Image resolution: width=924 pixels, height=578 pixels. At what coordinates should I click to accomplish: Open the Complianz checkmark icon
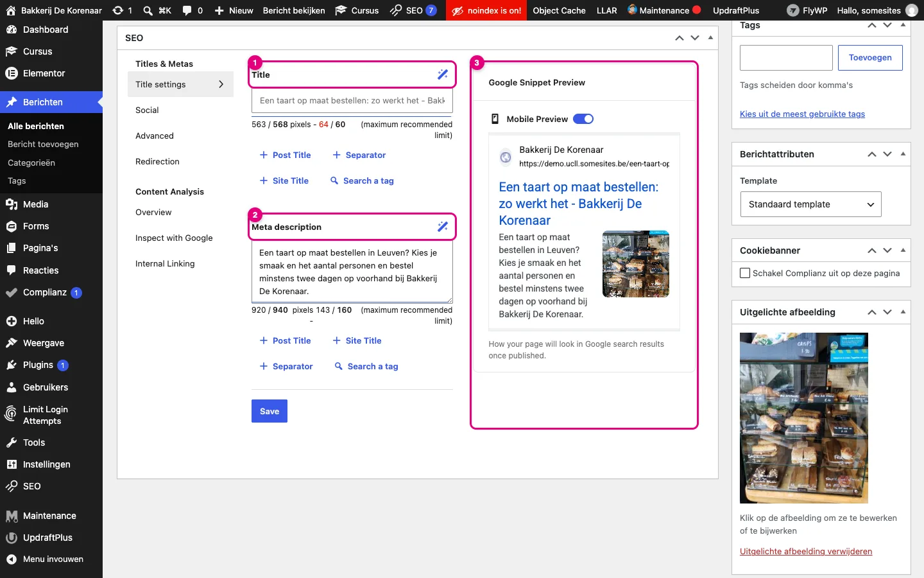[x=11, y=292]
